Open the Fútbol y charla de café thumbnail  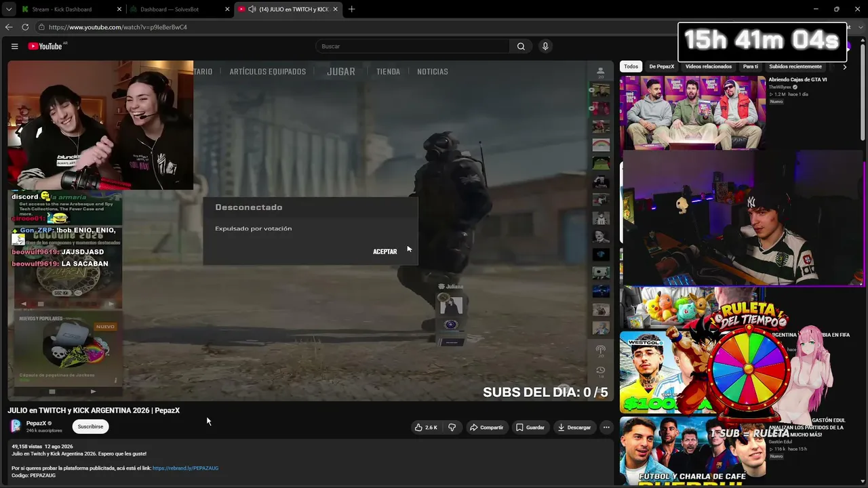click(692, 451)
